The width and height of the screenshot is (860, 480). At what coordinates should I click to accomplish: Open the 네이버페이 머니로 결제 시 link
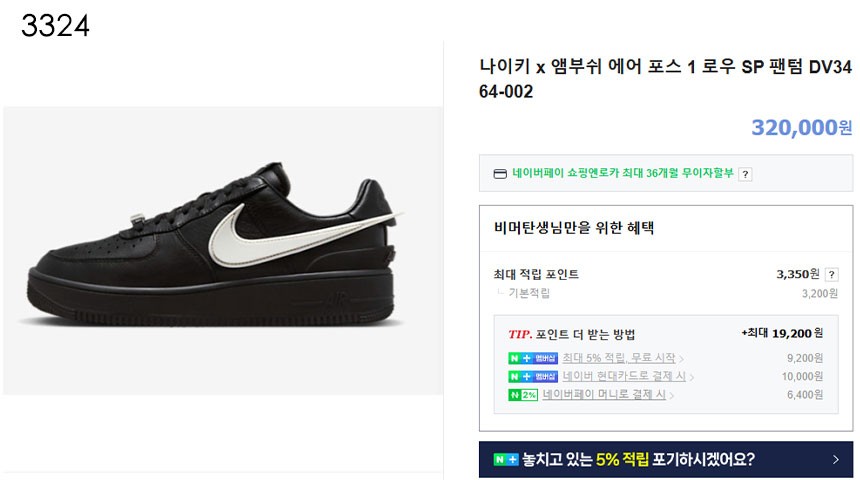604,395
